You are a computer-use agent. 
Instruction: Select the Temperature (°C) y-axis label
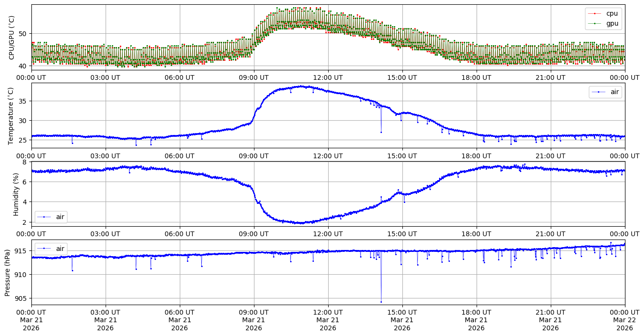[x=12, y=115]
